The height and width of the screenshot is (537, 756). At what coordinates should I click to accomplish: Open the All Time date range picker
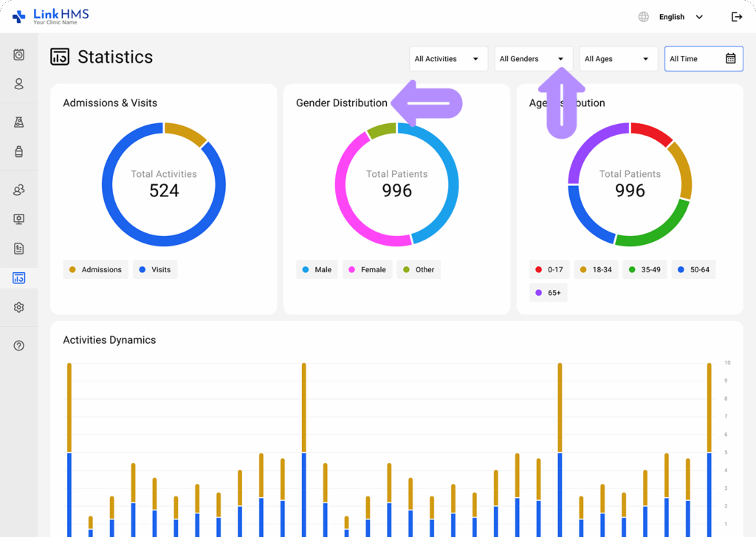click(x=703, y=58)
